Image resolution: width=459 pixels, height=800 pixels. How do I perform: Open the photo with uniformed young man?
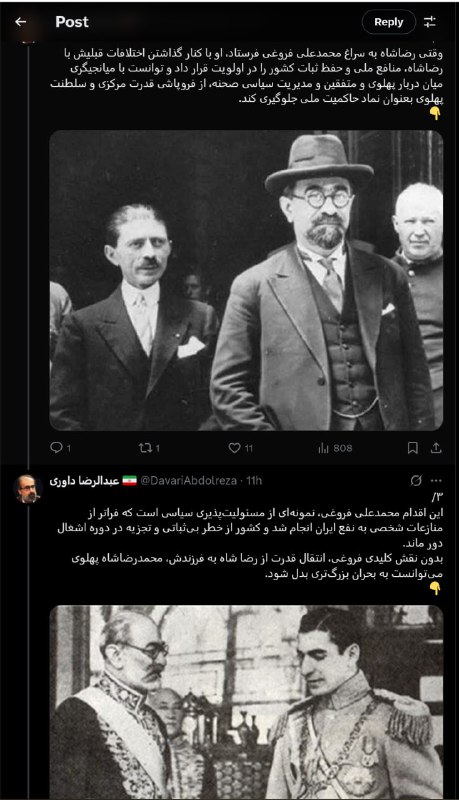click(246, 703)
